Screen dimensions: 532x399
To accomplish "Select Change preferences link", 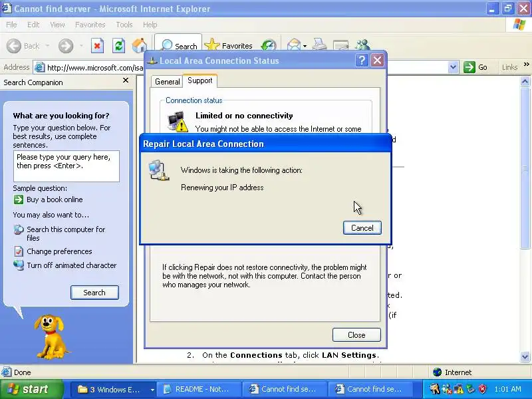I will 59,251.
